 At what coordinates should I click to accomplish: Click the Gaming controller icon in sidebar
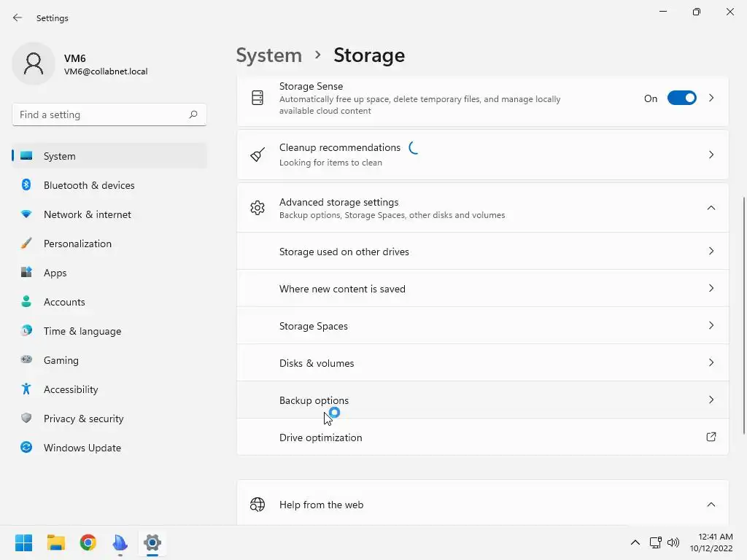point(26,360)
